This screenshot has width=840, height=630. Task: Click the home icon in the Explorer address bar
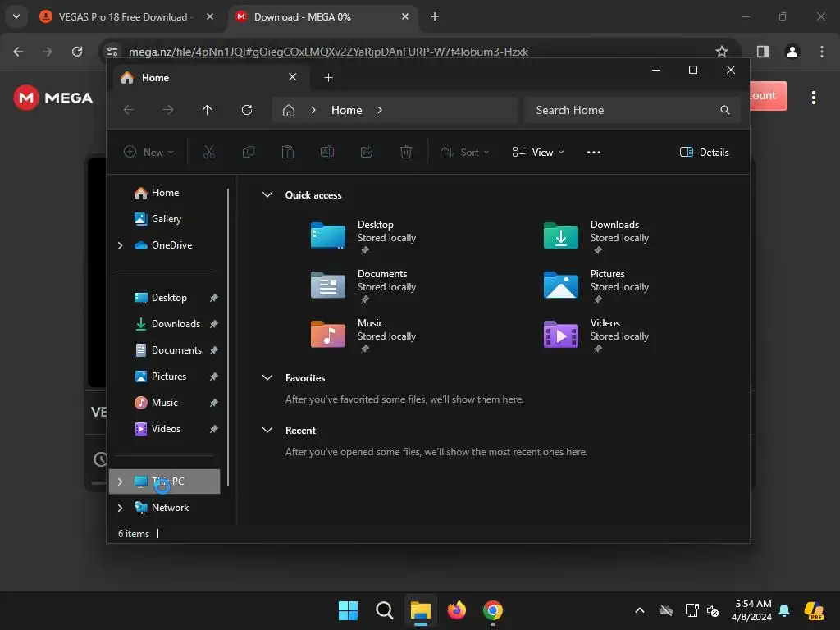[289, 111]
